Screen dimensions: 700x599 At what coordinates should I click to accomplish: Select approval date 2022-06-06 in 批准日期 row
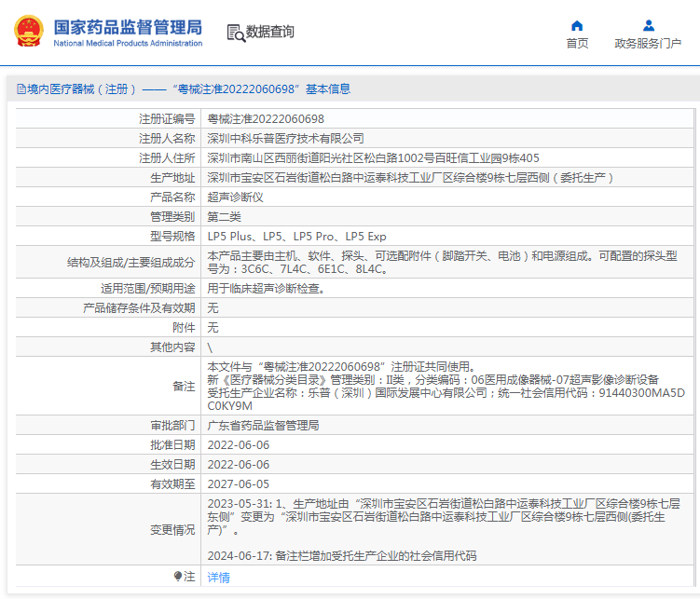click(239, 445)
